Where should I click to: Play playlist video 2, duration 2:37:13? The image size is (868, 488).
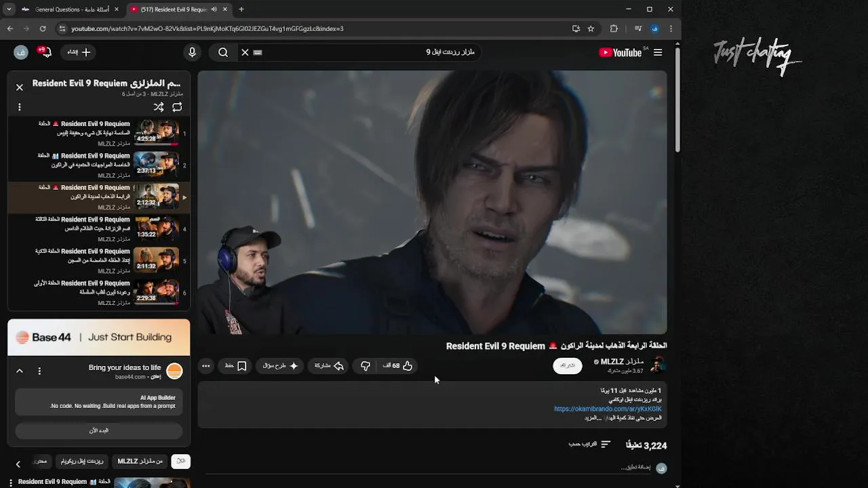[x=99, y=165]
